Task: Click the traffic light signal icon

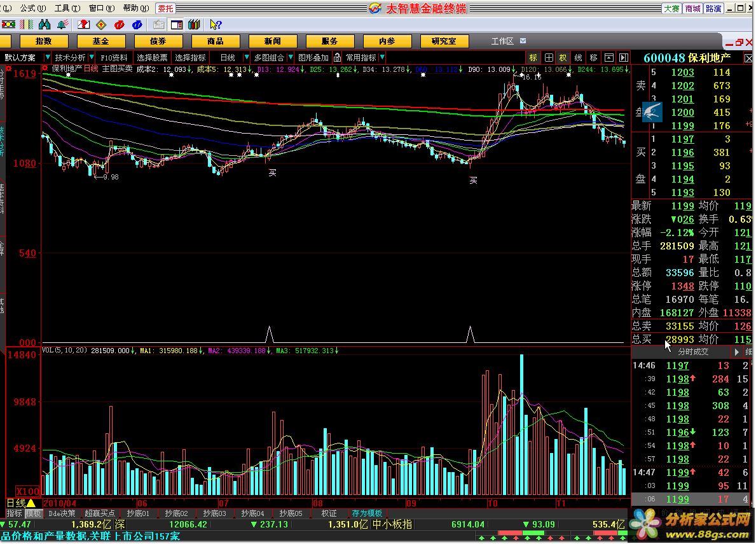Action: (x=9, y=25)
